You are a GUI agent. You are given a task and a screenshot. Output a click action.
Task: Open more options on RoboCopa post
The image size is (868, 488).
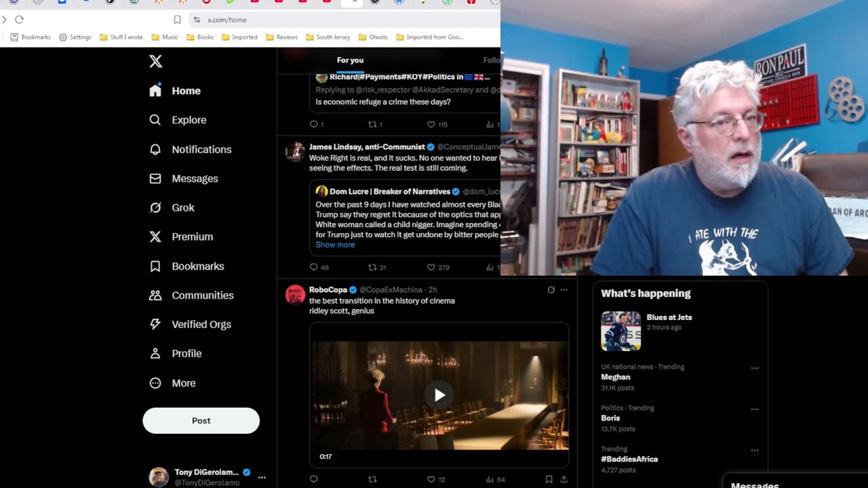point(564,290)
